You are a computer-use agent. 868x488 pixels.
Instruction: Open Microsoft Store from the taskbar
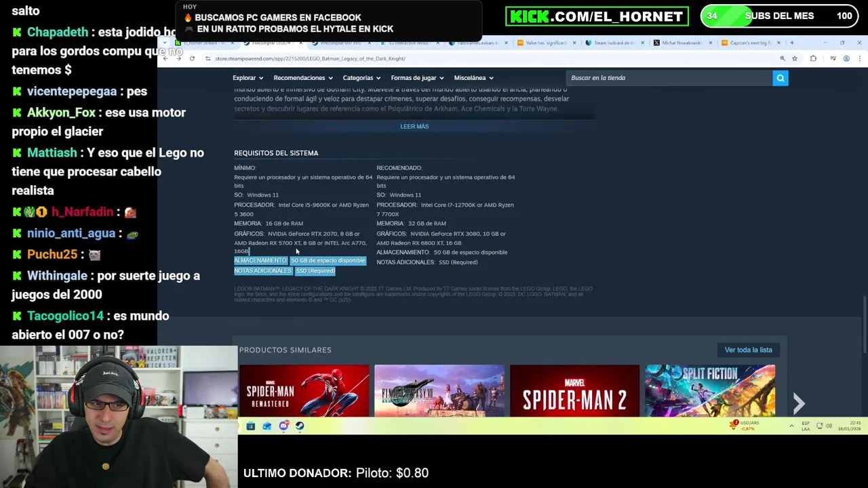click(250, 426)
